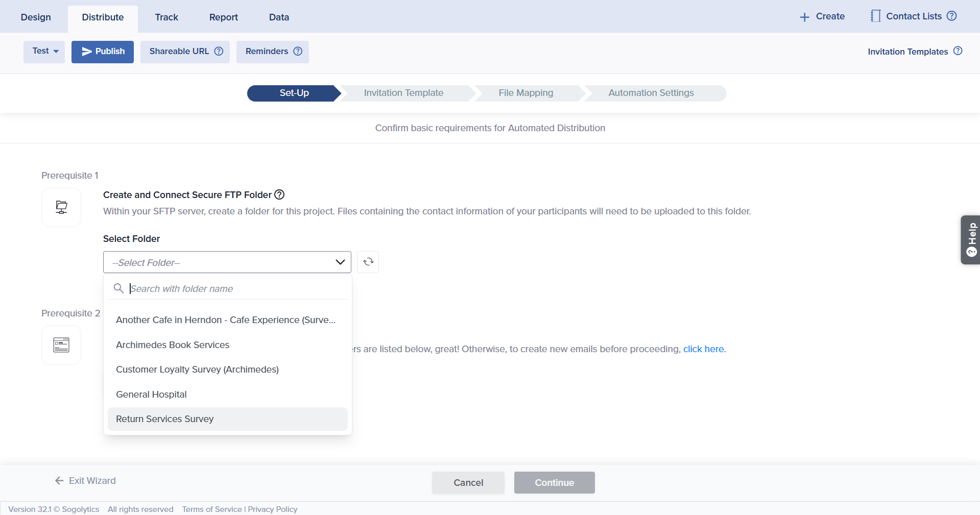Viewport: 980px width, 515px height.
Task: Follow the 'click here' link
Action: click(x=704, y=349)
